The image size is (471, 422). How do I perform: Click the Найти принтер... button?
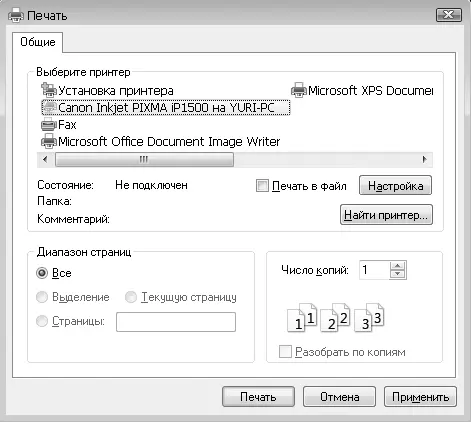pyautogui.click(x=386, y=215)
